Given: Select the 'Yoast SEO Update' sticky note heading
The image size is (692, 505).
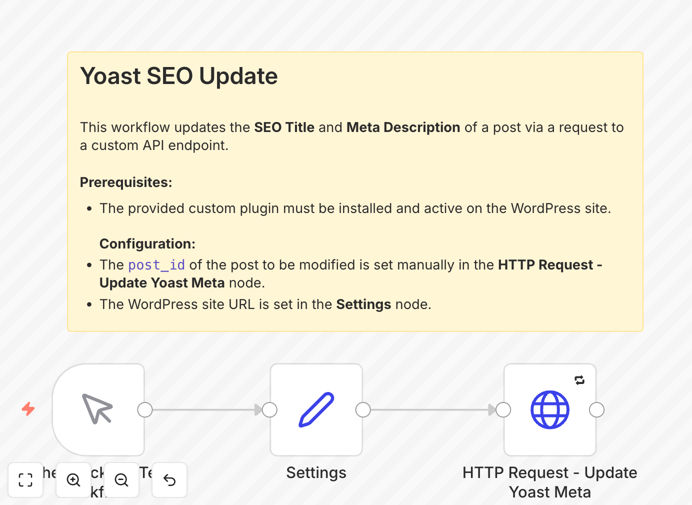Looking at the screenshot, I should coord(179,76).
